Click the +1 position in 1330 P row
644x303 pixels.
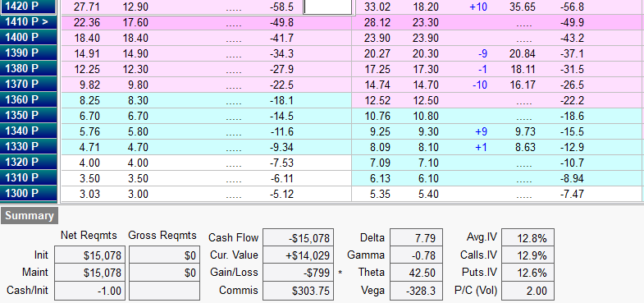(481, 148)
